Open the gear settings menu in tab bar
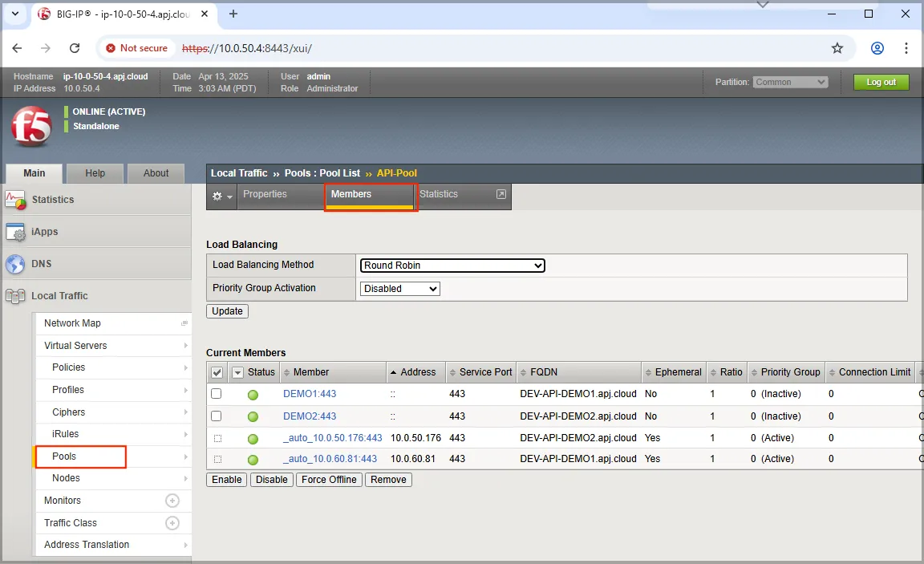The image size is (924, 564). pyautogui.click(x=221, y=197)
